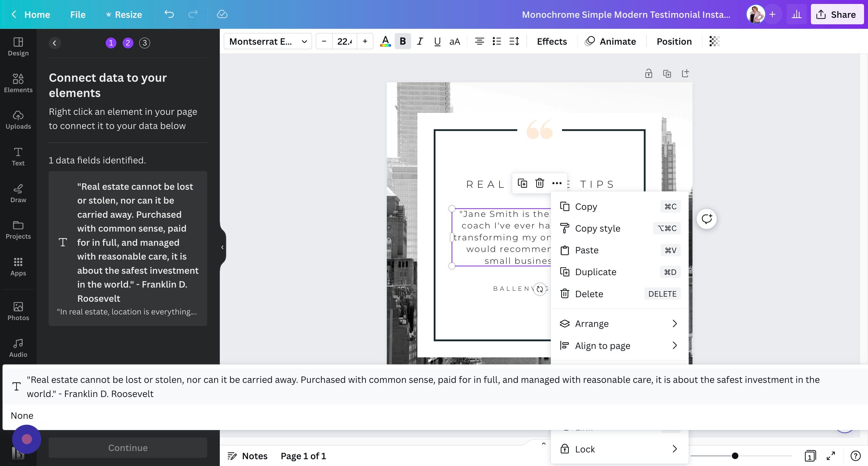Viewport: 868px width, 466px height.
Task: Open line spacing options
Action: tap(514, 41)
